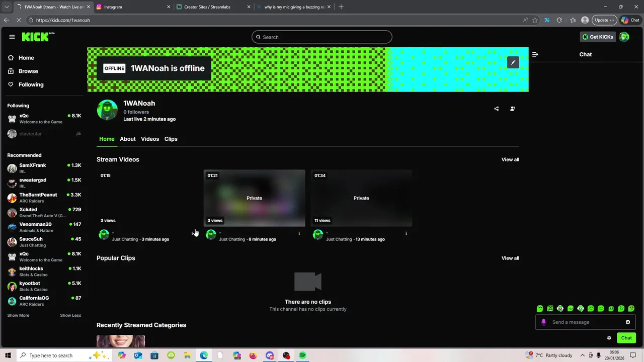Open Spotify from the taskbar
Image resolution: width=644 pixels, height=362 pixels.
click(302, 355)
